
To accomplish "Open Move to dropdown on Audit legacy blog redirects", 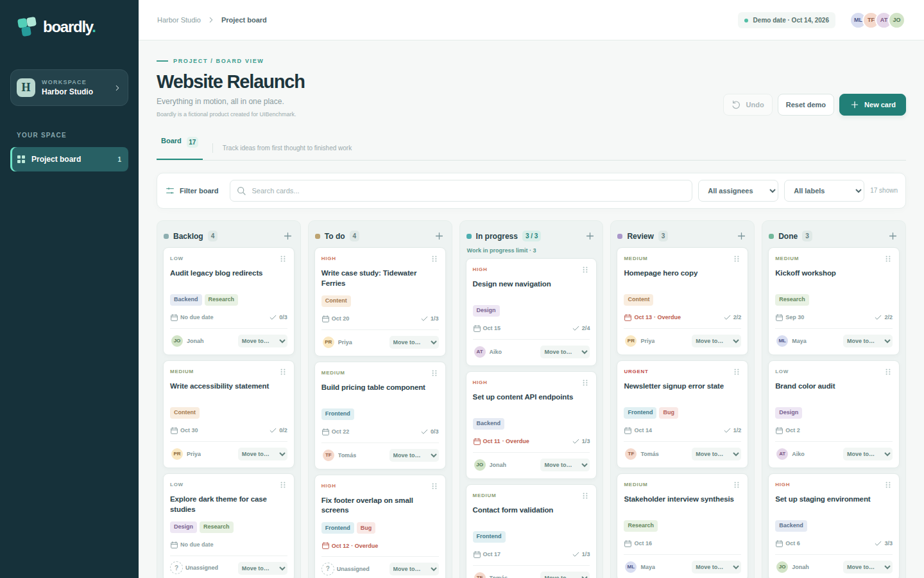I will (263, 341).
